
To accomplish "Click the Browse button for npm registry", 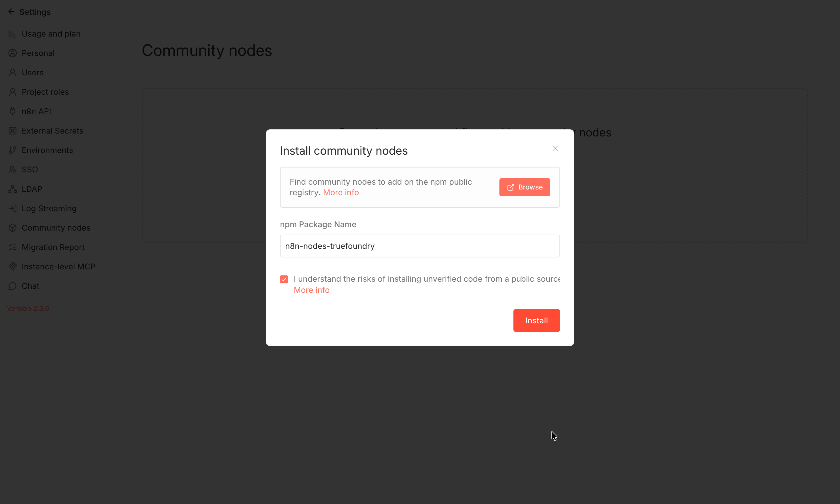I will [524, 187].
